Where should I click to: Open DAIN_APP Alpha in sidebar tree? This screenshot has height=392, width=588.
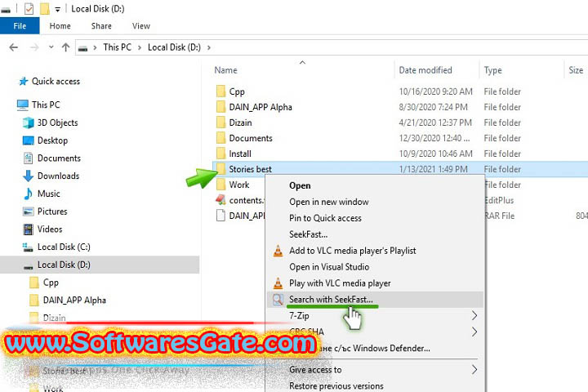(x=74, y=300)
